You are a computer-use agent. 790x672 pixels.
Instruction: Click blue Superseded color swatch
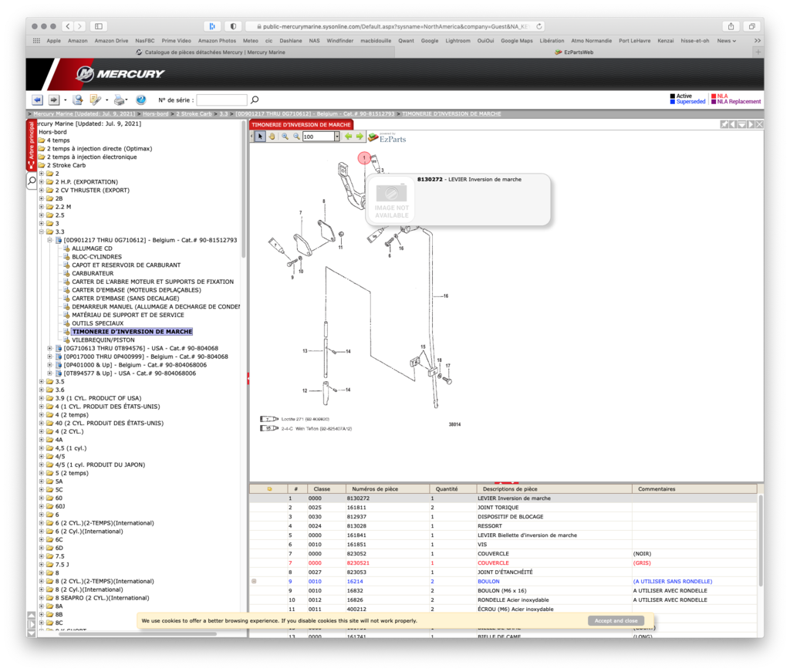(673, 102)
